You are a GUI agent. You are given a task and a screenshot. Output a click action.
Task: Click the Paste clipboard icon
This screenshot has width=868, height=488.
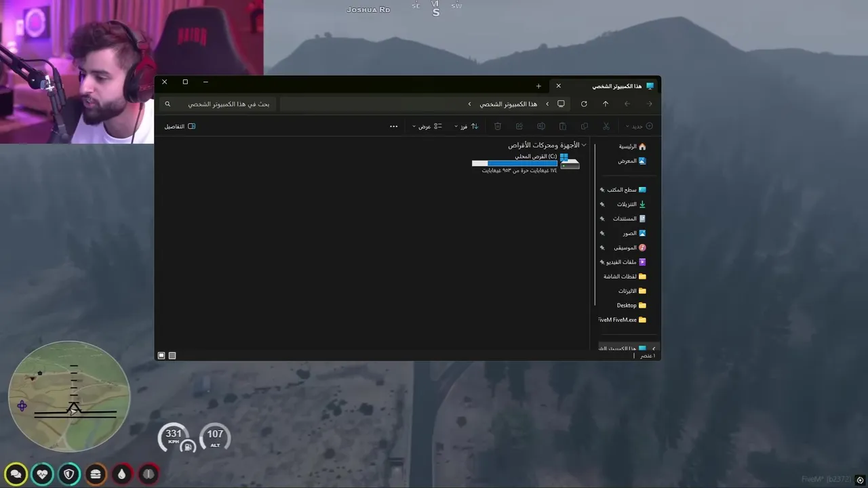563,126
